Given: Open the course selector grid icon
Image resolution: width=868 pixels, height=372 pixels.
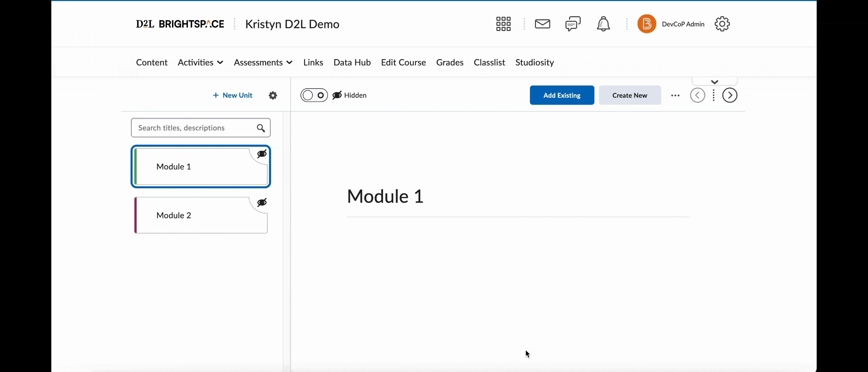Looking at the screenshot, I should click(503, 24).
